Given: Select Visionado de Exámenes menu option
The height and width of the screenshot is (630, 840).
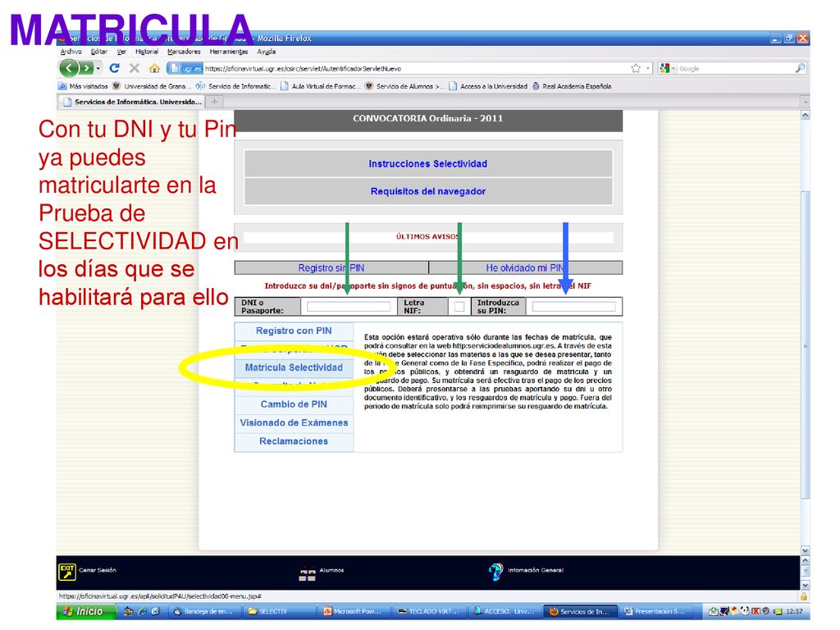Looking at the screenshot, I should 294,422.
